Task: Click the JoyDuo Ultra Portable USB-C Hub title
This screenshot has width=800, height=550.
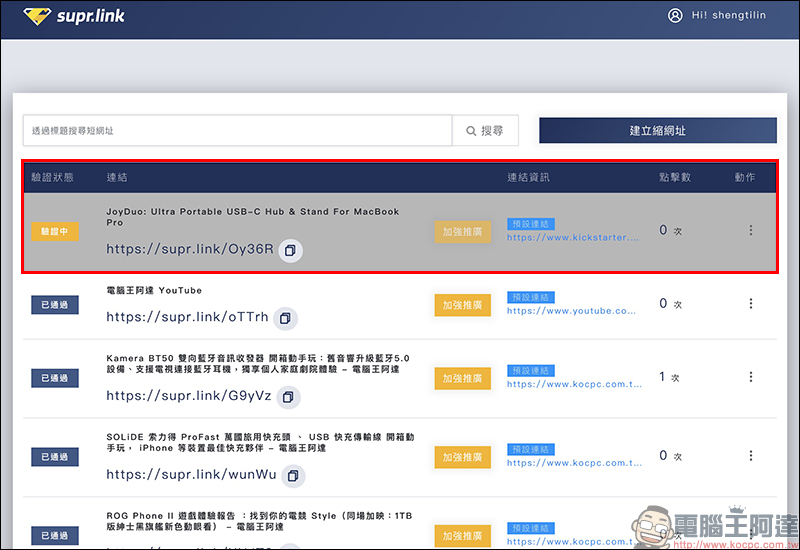Action: 253,217
